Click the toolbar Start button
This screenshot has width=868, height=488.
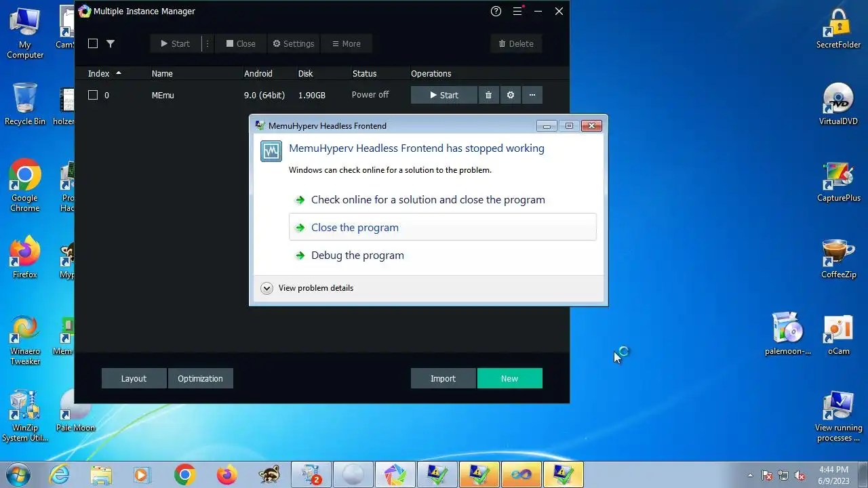pyautogui.click(x=176, y=43)
